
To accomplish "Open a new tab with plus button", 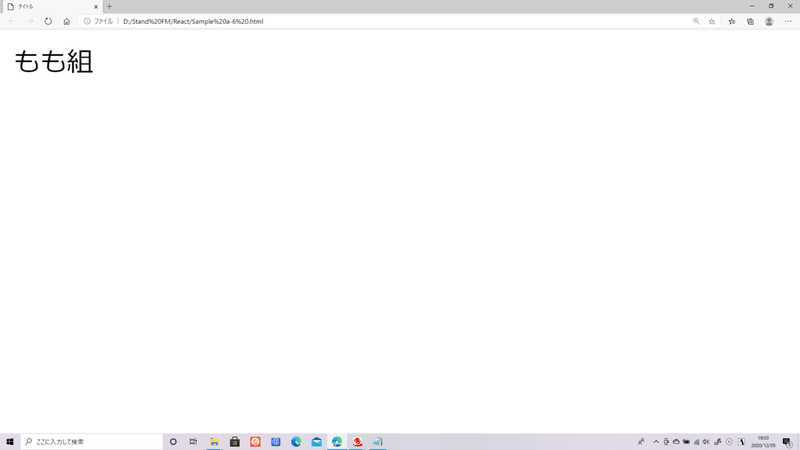I will (109, 7).
